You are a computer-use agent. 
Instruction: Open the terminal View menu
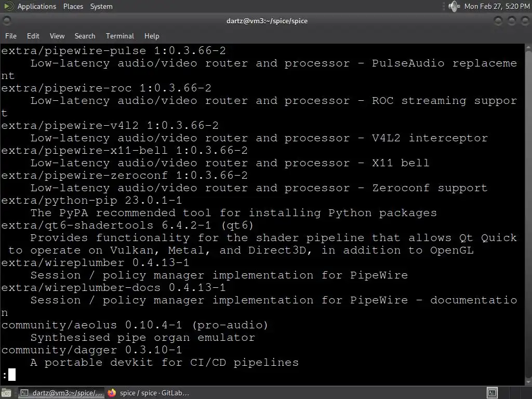tap(57, 36)
